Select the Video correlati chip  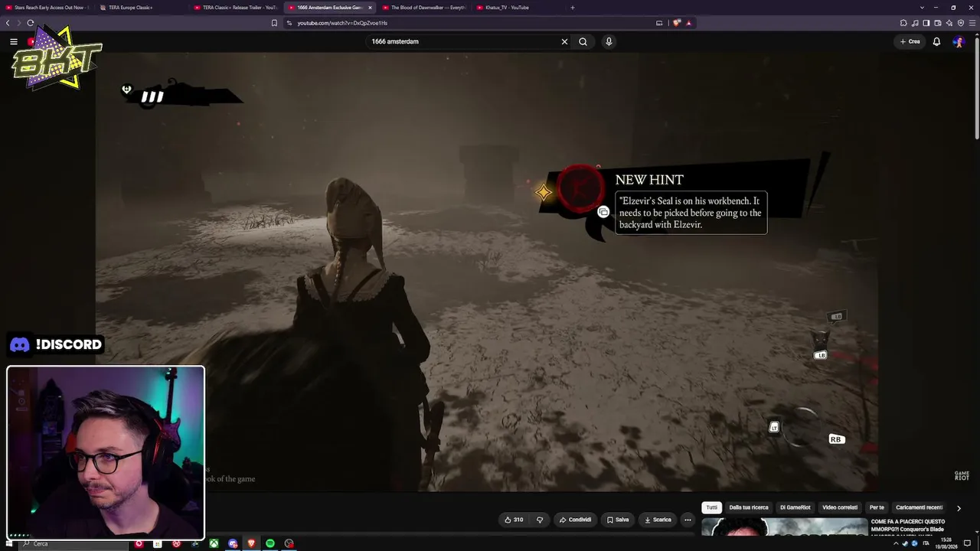pos(840,507)
